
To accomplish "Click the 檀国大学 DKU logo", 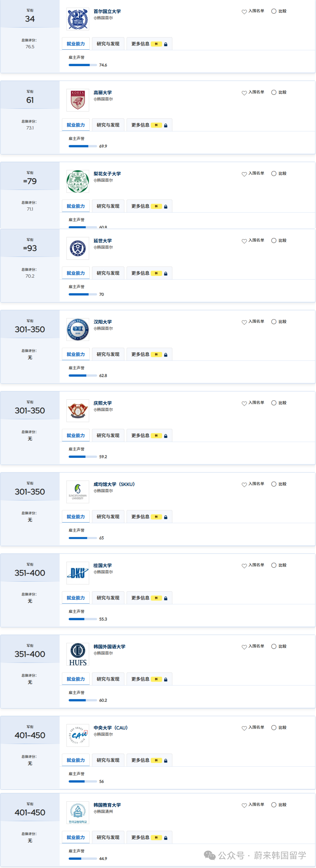I will [x=78, y=573].
